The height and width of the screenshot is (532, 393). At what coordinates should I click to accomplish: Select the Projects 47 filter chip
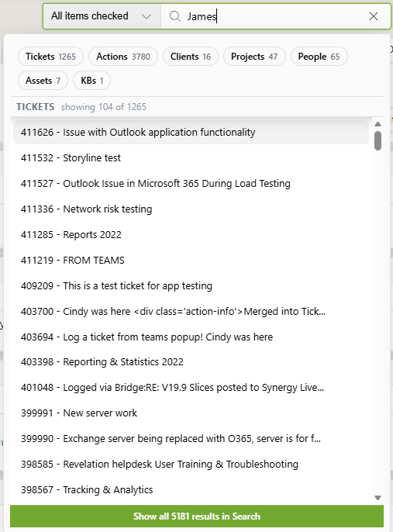254,57
